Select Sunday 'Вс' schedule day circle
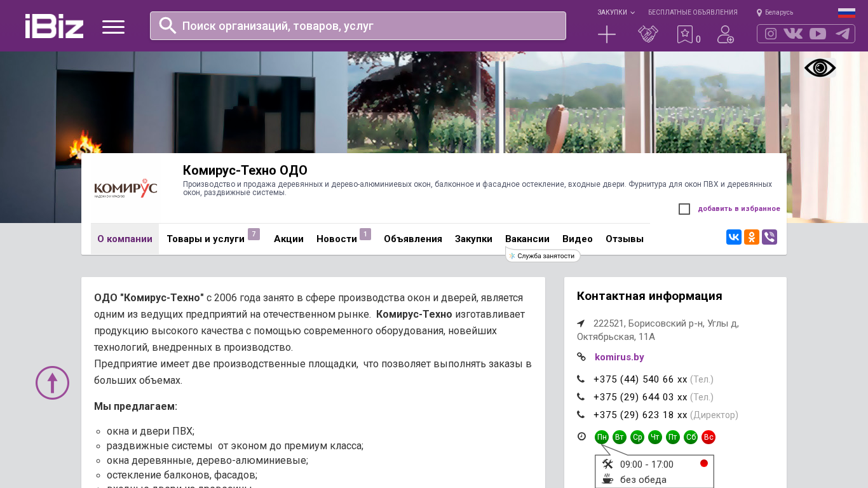Viewport: 868px width, 488px height. [x=709, y=437]
